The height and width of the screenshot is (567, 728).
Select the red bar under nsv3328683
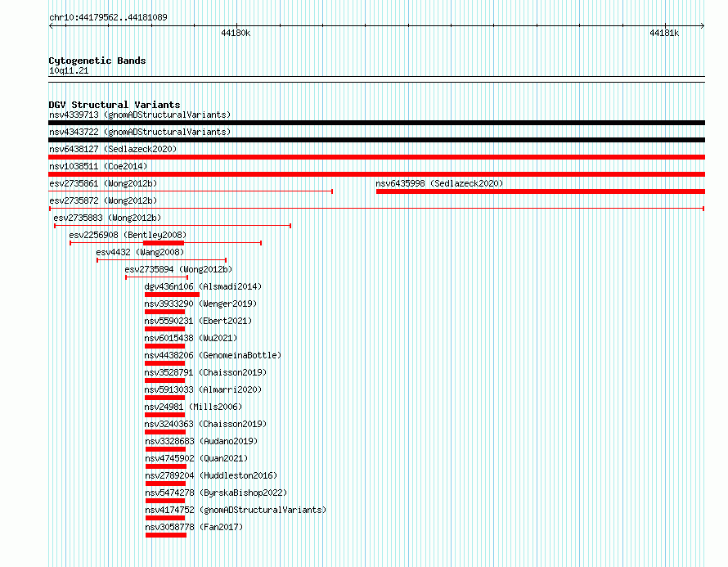tap(166, 449)
